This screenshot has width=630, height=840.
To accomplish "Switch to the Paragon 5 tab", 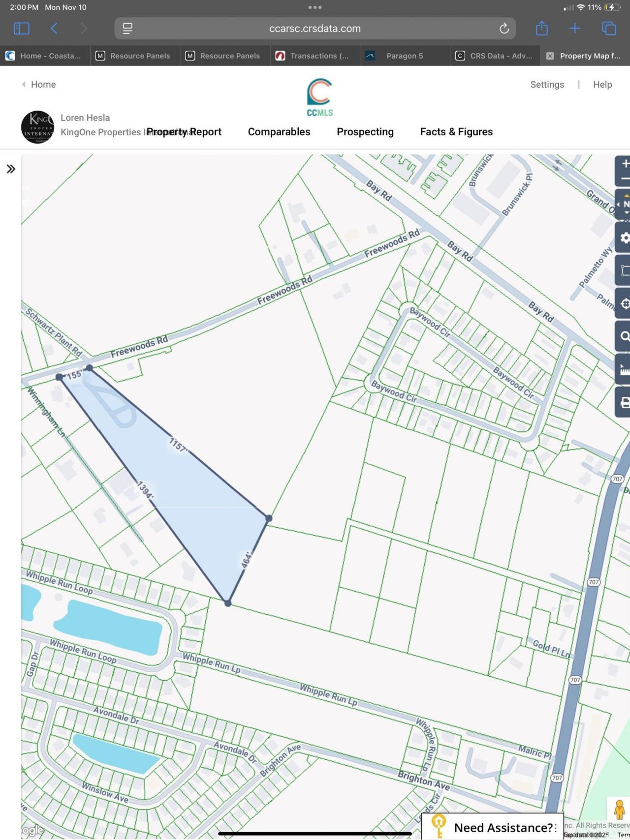I will pos(404,56).
